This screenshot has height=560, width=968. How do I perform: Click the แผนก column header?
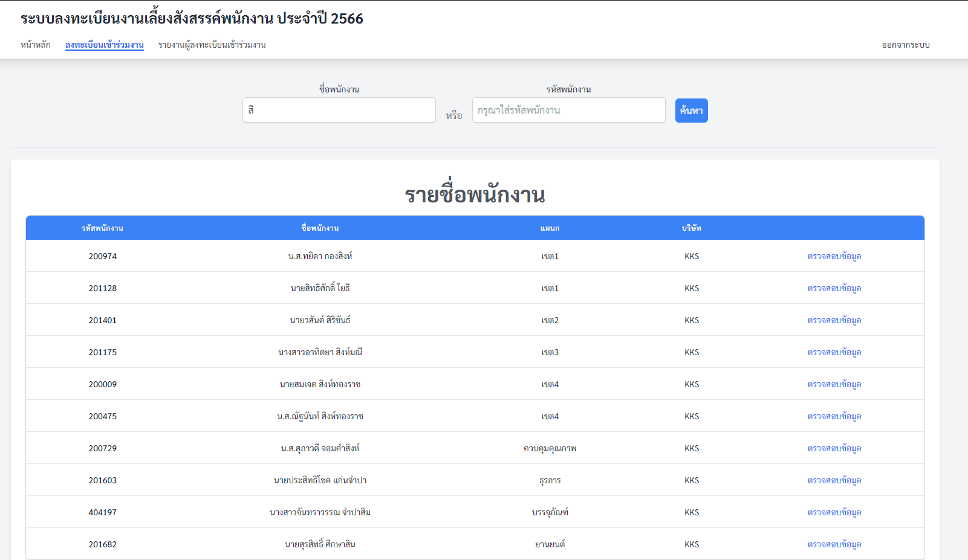click(x=550, y=228)
